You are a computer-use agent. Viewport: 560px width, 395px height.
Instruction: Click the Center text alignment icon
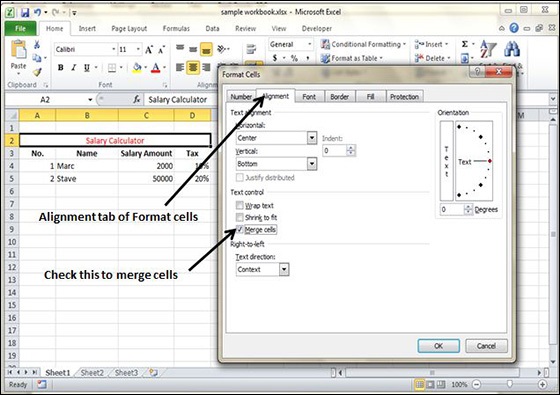tap(193, 67)
